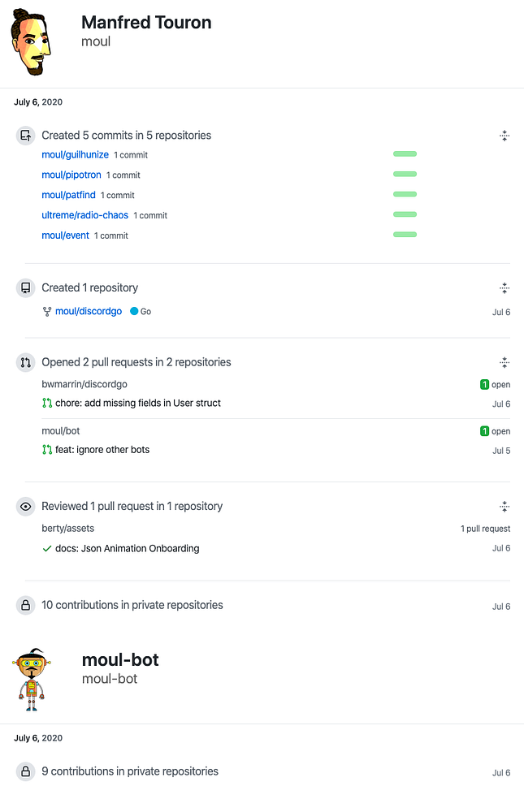The height and width of the screenshot is (812, 524).
Task: Collapse the Opened 2 pull requests section
Action: pyautogui.click(x=505, y=363)
